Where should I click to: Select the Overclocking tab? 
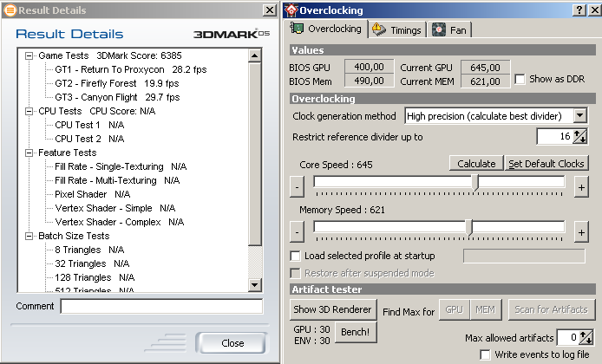(x=326, y=29)
